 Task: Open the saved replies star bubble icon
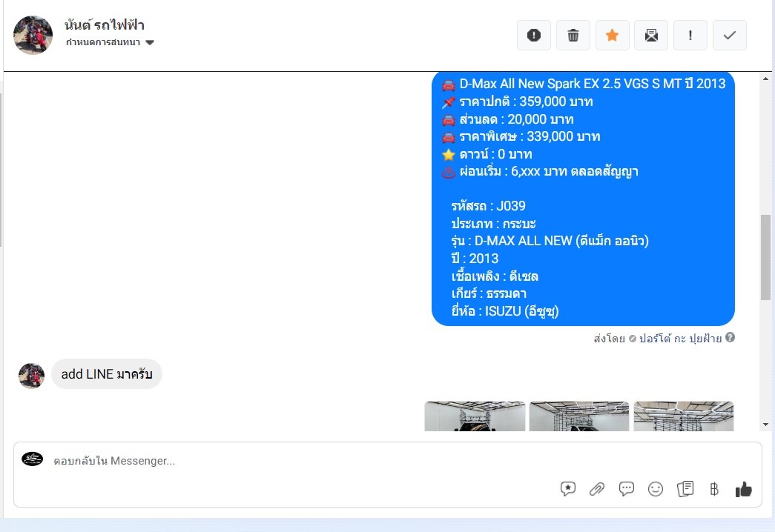click(568, 489)
